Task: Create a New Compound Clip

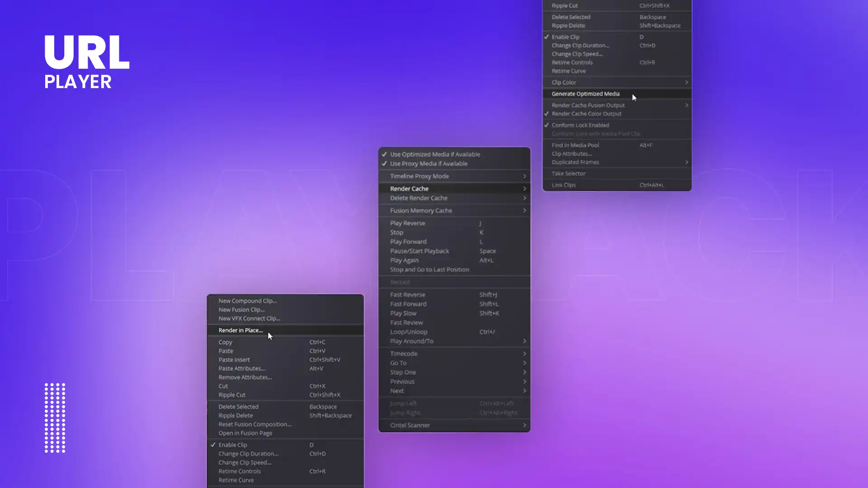Action: click(x=247, y=300)
